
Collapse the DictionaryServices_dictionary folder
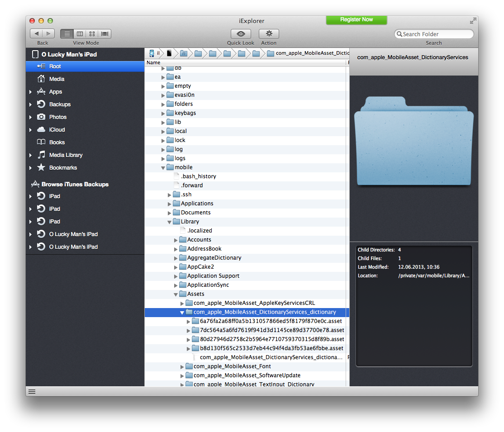(182, 313)
